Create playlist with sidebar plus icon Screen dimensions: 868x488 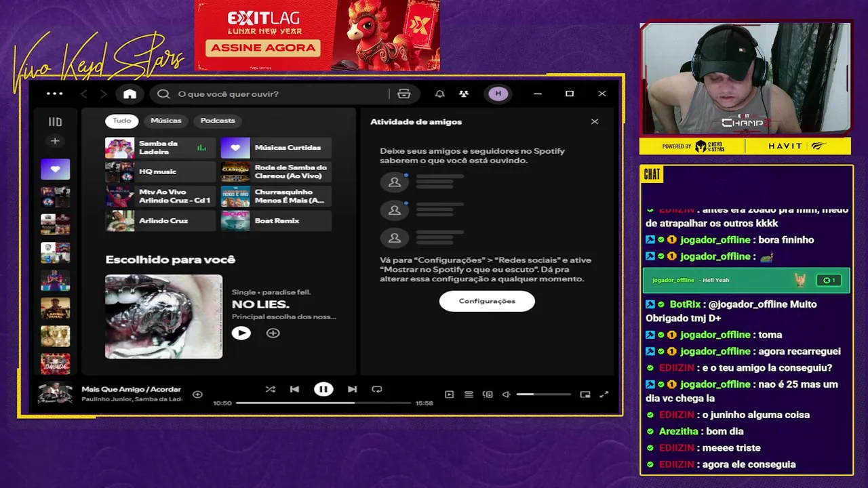55,141
